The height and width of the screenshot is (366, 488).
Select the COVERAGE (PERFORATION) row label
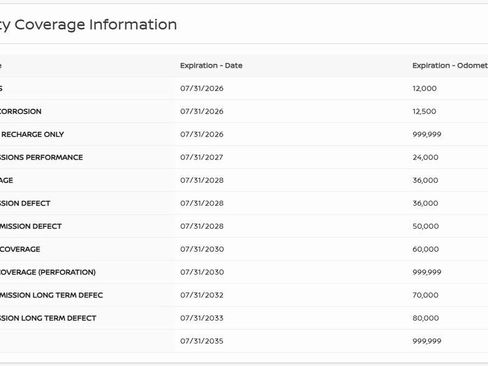click(48, 272)
